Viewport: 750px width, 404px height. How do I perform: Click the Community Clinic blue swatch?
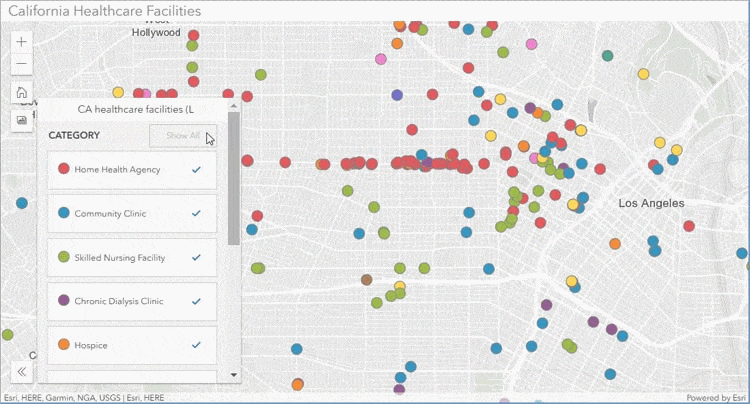tap(64, 212)
